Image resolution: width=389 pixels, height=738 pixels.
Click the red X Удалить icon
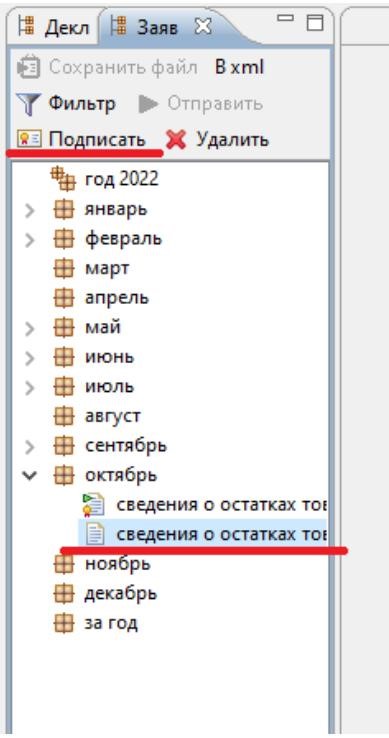click(176, 140)
